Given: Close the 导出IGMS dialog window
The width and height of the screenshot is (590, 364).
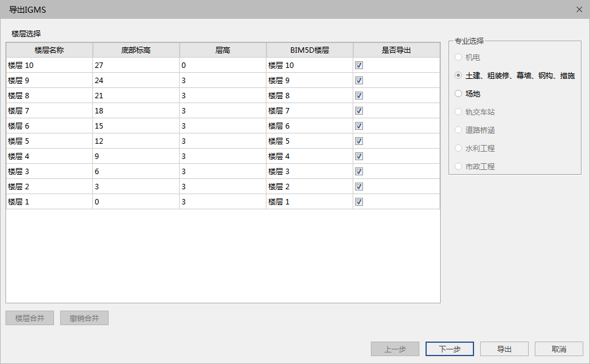Looking at the screenshot, I should tap(579, 9).
